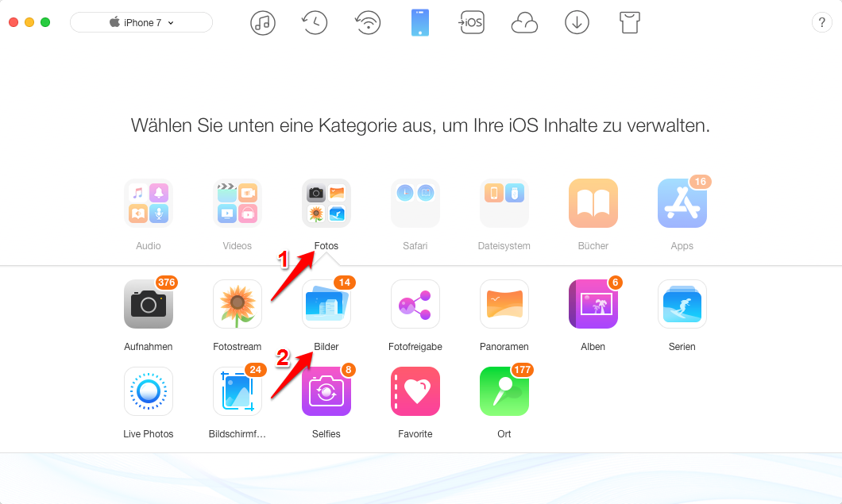Open the Selfies icon
This screenshot has height=504, width=842.
[x=326, y=391]
